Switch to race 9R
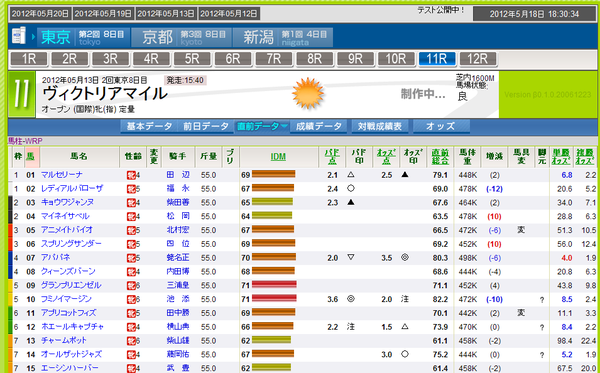The width and height of the screenshot is (600, 373). pos(355,59)
